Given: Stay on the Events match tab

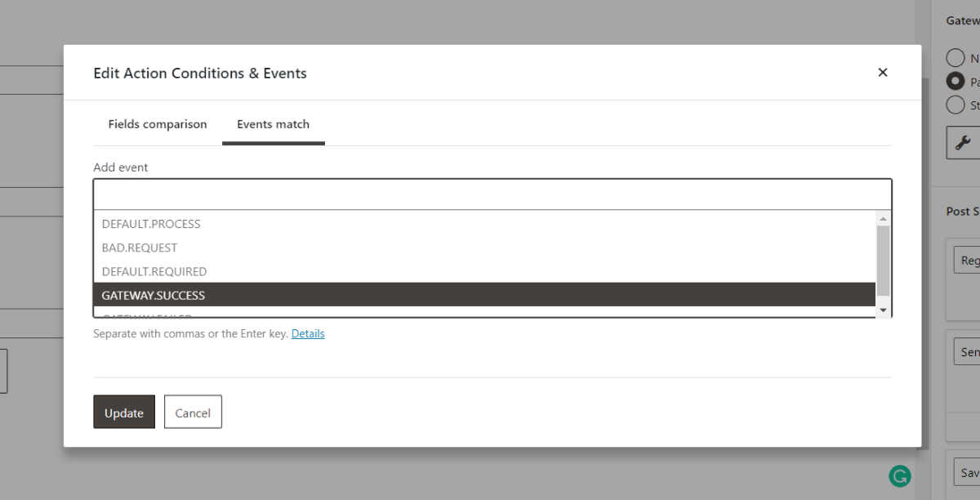Looking at the screenshot, I should click(x=273, y=124).
